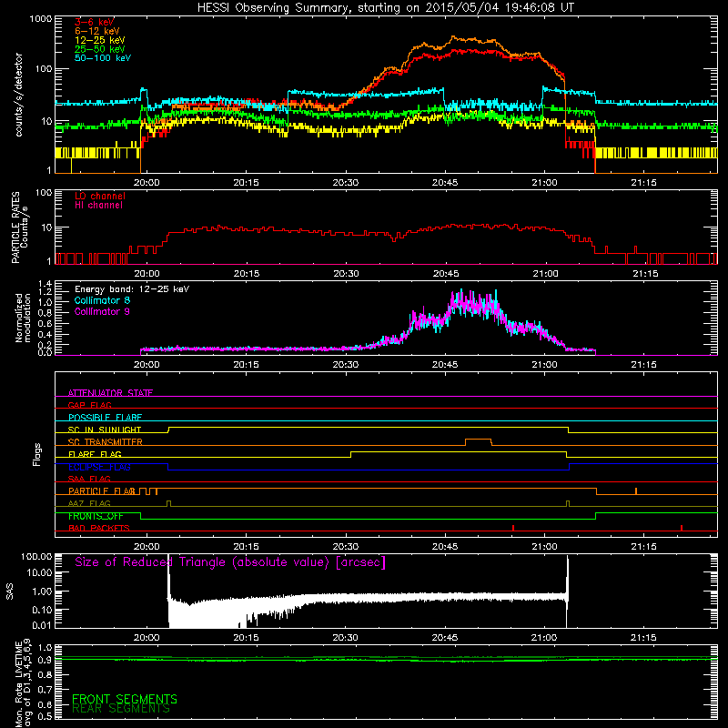Click the BAD PACKETS spike near 20:55
Screen dimensions: 728x728
pyautogui.click(x=513, y=528)
